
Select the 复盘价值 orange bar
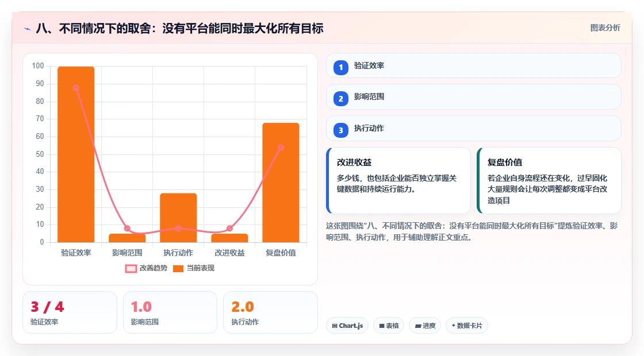281,183
